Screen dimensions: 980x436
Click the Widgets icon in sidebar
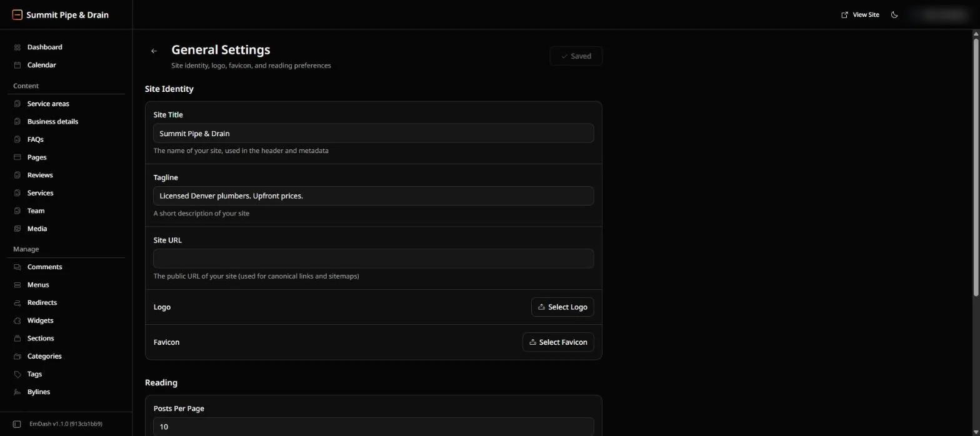coord(17,320)
